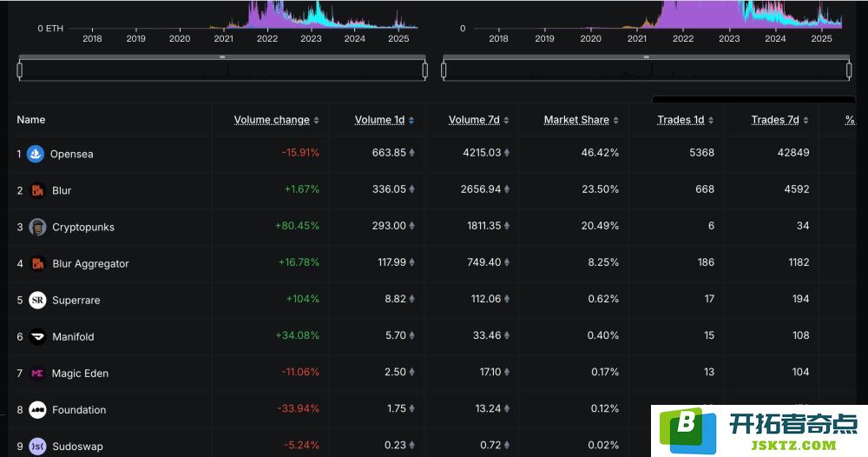Image resolution: width=868 pixels, height=457 pixels.
Task: Click the 46.42% market share value
Action: tap(600, 152)
